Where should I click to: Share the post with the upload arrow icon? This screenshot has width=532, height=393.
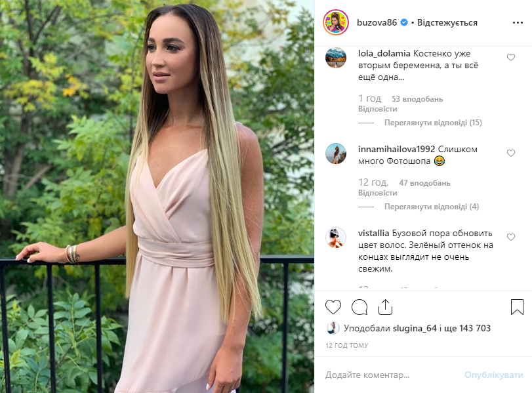(x=386, y=307)
